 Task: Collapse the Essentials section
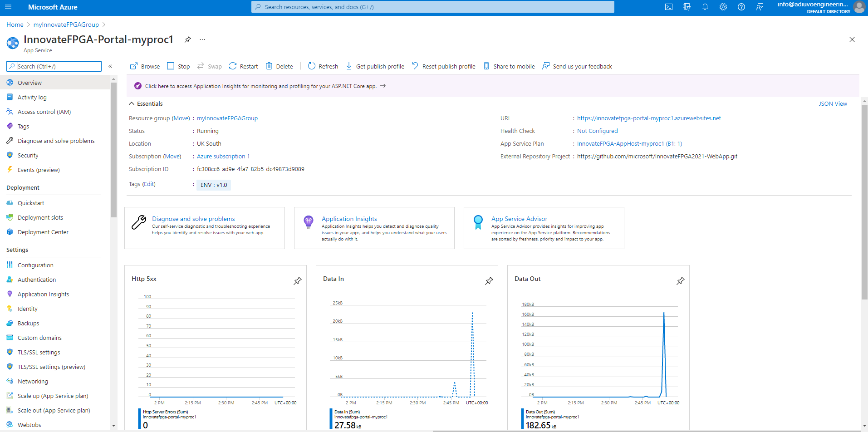click(x=132, y=103)
